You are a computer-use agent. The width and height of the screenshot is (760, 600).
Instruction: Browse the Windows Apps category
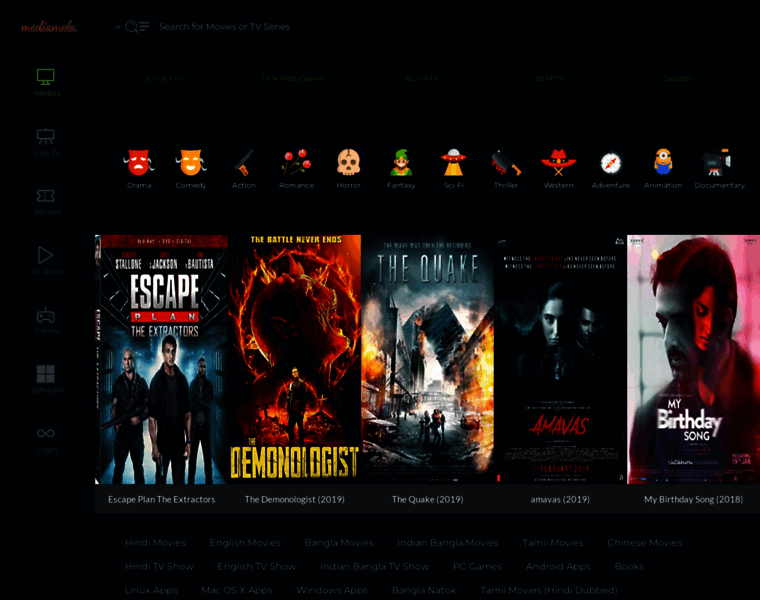pos(332,590)
